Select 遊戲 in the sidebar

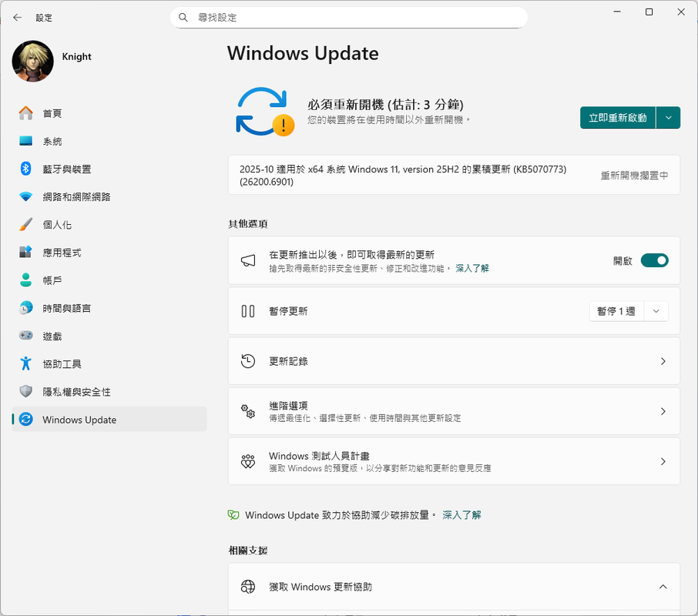[x=109, y=336]
